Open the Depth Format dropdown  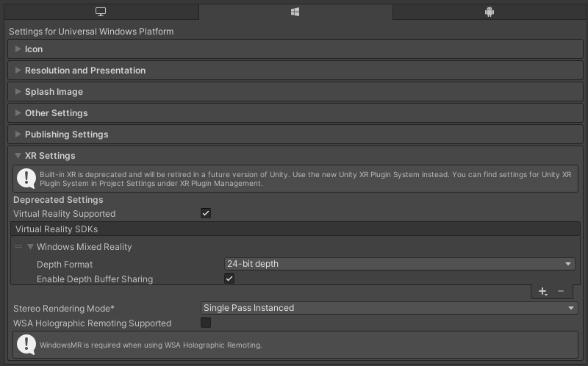click(399, 264)
